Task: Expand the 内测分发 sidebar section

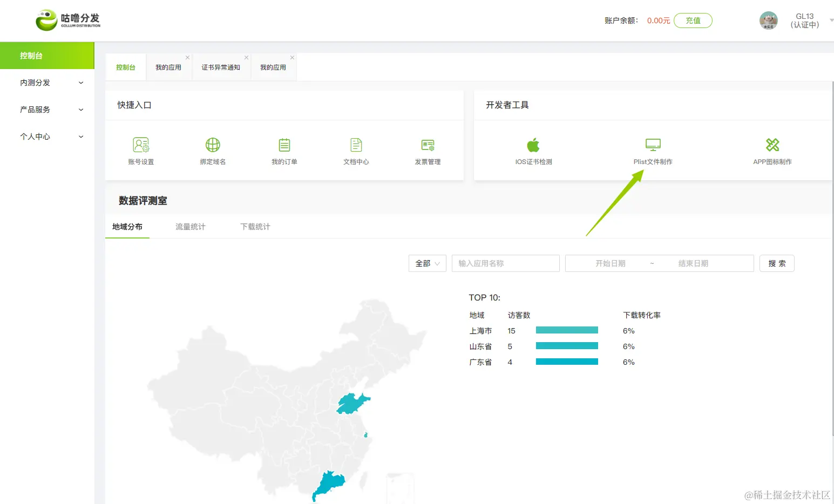Action: pyautogui.click(x=48, y=83)
